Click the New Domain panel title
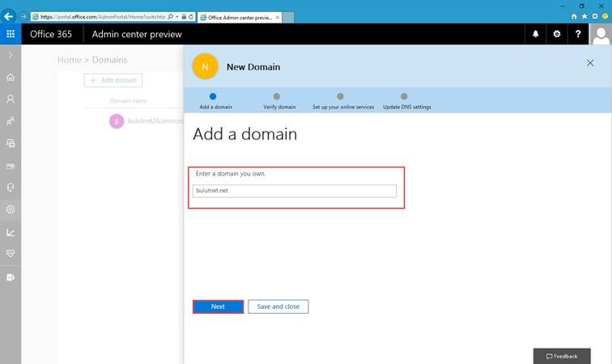The height and width of the screenshot is (364, 612). [253, 67]
